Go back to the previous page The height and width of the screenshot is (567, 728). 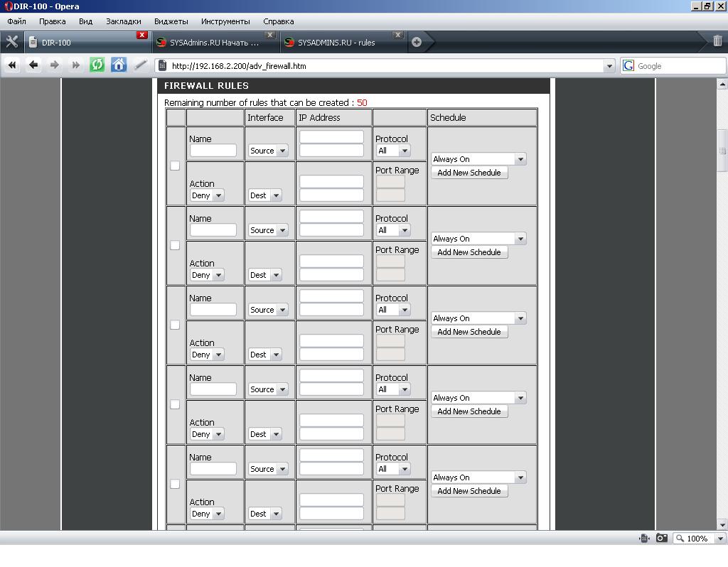[x=33, y=65]
